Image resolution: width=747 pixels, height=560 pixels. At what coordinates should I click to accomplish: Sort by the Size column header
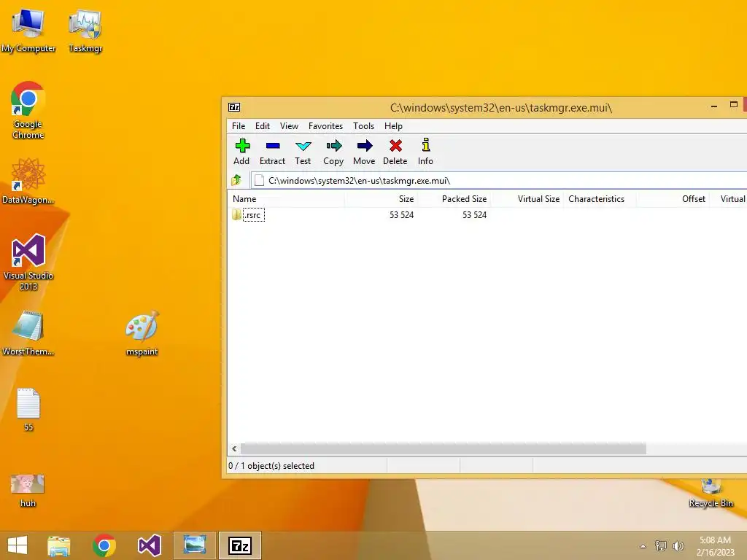381,198
